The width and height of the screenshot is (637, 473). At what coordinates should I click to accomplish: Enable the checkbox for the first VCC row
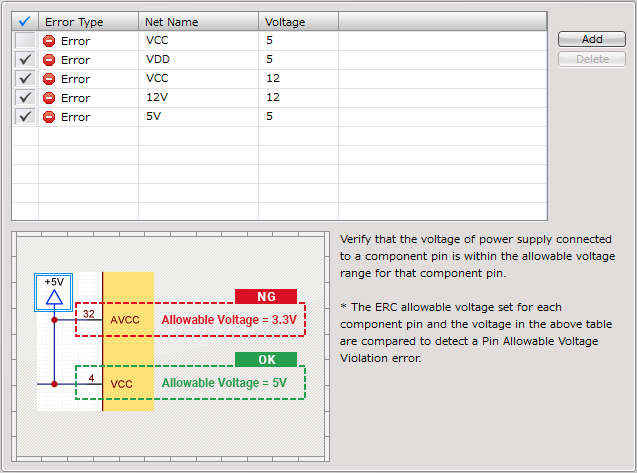point(25,41)
